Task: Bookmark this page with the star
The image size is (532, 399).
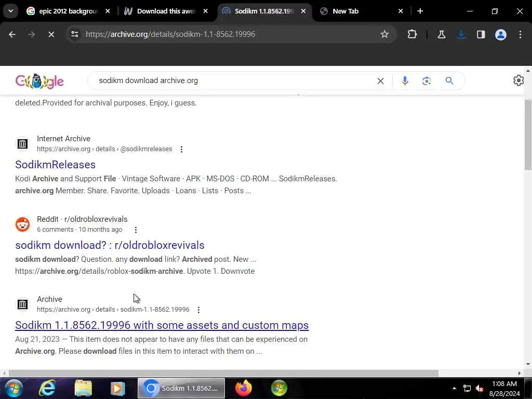Action: pyautogui.click(x=384, y=34)
